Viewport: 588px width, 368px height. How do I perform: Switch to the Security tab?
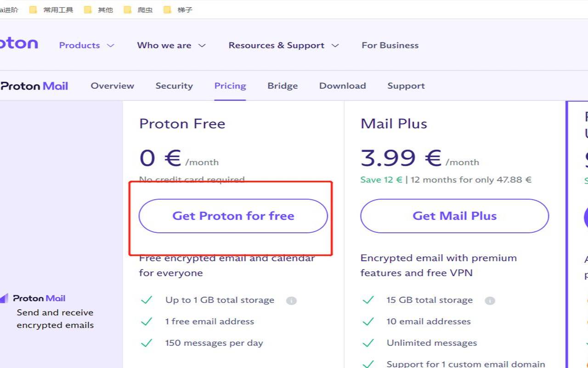point(174,86)
